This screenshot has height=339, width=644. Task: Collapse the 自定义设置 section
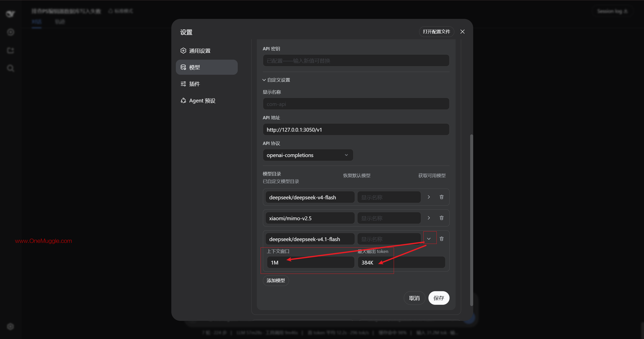276,80
